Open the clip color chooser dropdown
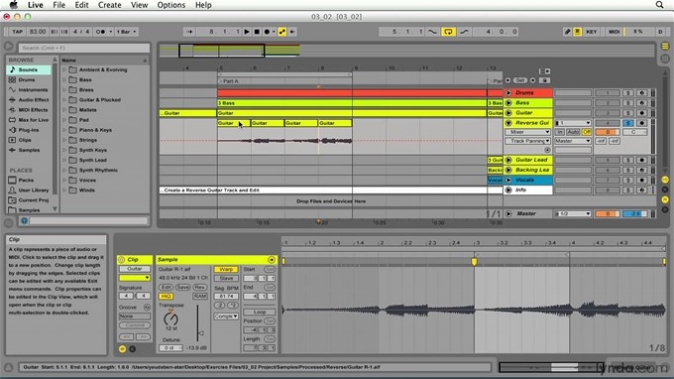The image size is (674, 379). click(135, 278)
